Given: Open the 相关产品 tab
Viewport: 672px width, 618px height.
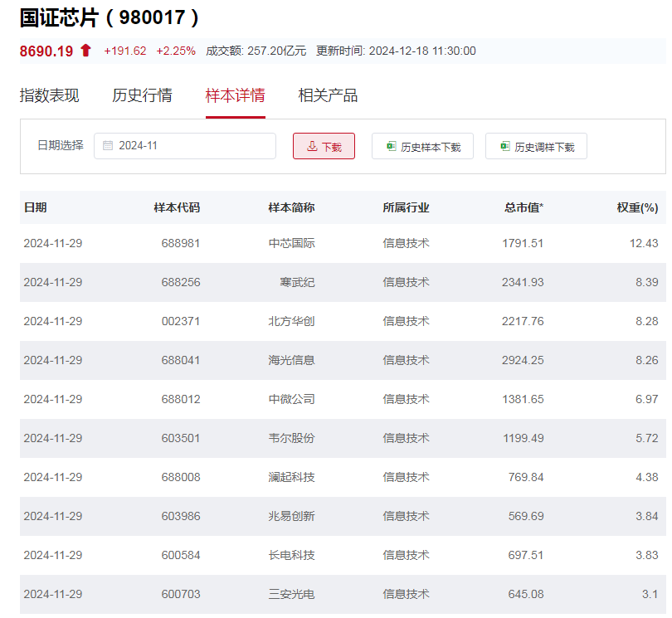Looking at the screenshot, I should 327,95.
